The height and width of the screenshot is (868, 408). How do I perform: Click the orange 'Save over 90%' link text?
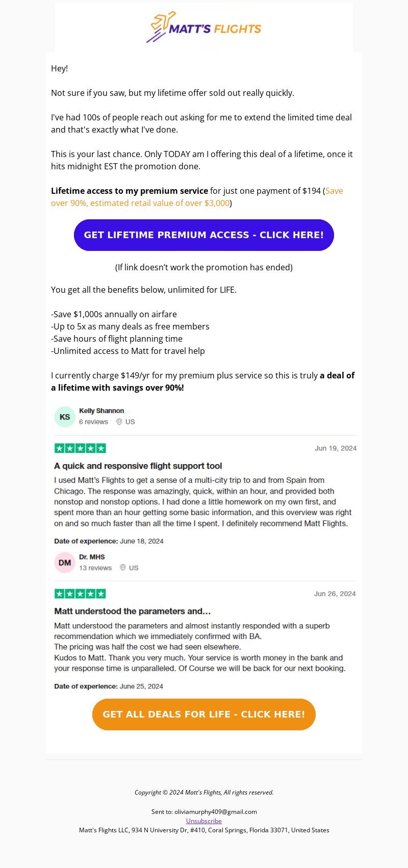197,197
